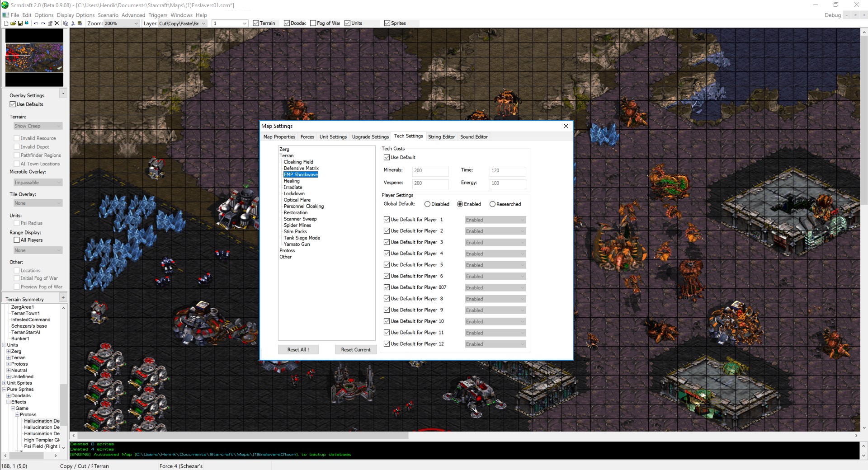Image resolution: width=868 pixels, height=470 pixels.
Task: Collapse the Pure Sprites tree node
Action: tap(4, 389)
